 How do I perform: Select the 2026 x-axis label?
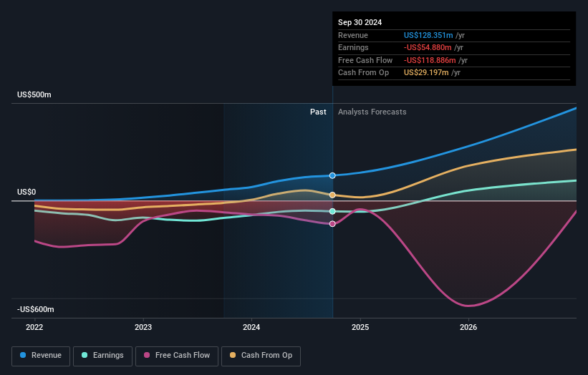[468, 328]
